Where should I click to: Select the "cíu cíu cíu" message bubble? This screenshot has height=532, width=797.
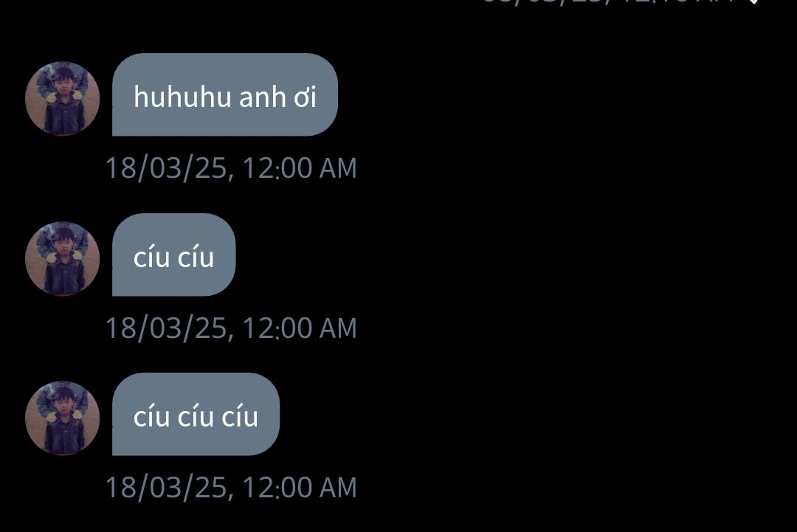point(196,414)
